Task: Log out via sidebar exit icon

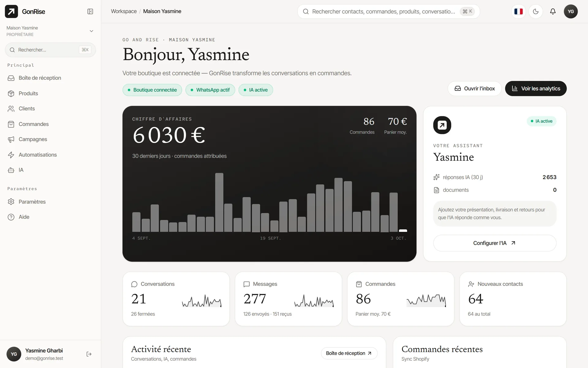Action: (x=89, y=354)
